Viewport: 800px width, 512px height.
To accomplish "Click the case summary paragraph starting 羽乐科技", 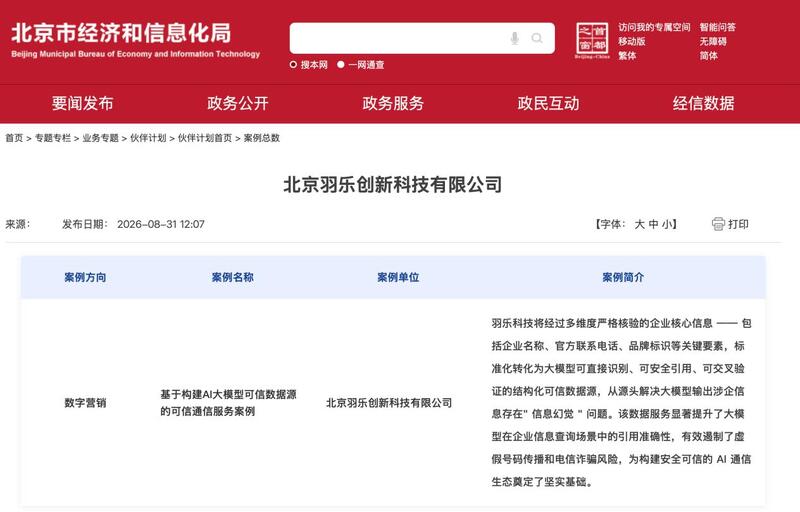I will tap(621, 402).
